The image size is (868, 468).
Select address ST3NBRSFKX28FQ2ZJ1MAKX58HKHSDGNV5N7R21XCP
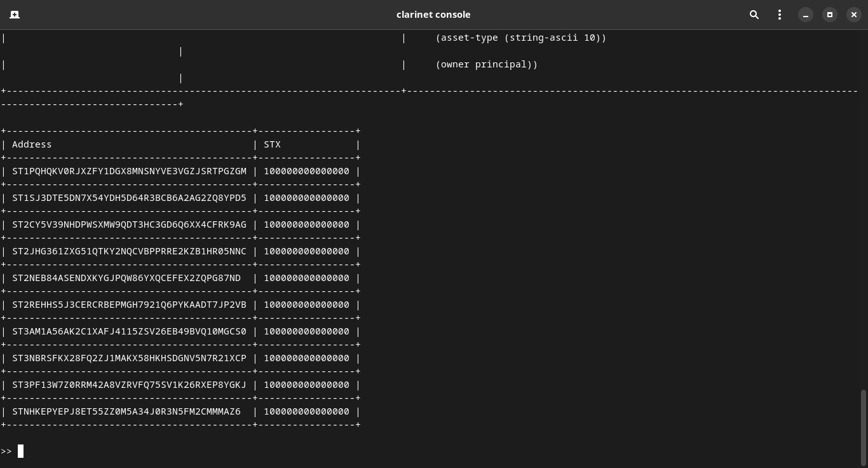[129, 358]
